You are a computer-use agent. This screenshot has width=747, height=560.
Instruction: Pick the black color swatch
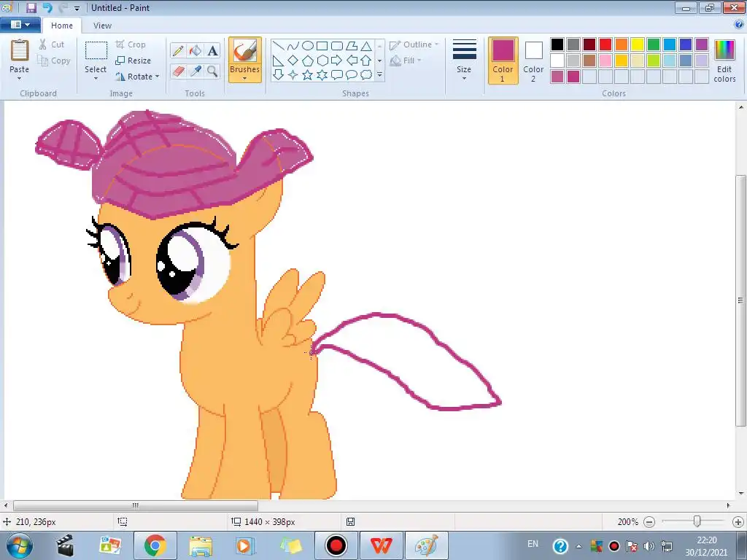(557, 44)
